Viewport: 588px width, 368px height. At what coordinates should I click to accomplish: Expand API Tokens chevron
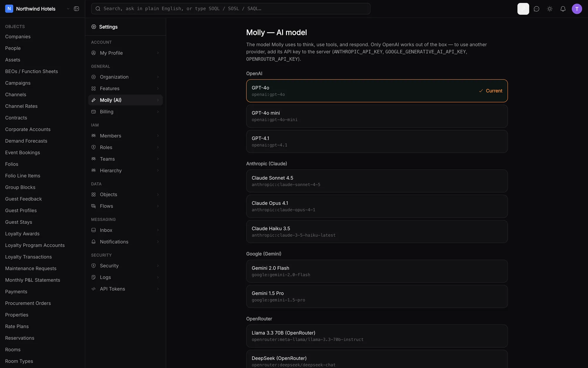(x=158, y=289)
